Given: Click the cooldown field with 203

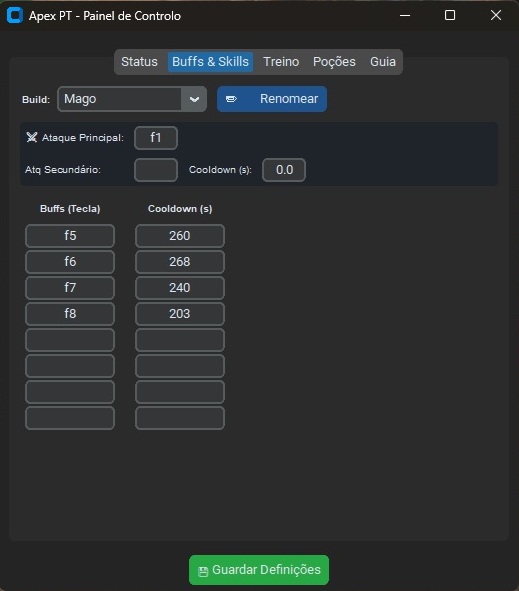Looking at the screenshot, I should point(180,314).
